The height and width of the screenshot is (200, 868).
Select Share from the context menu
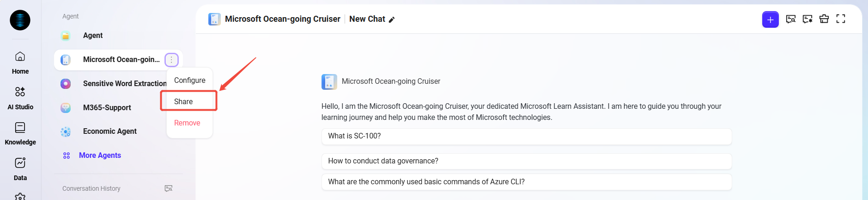coord(183,101)
